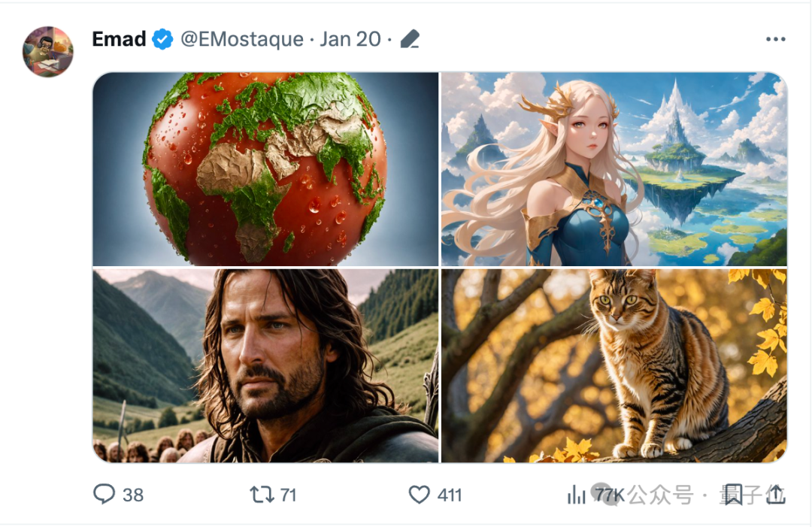Bookmark the post with bookmark icon
The image size is (812, 527).
tap(733, 494)
